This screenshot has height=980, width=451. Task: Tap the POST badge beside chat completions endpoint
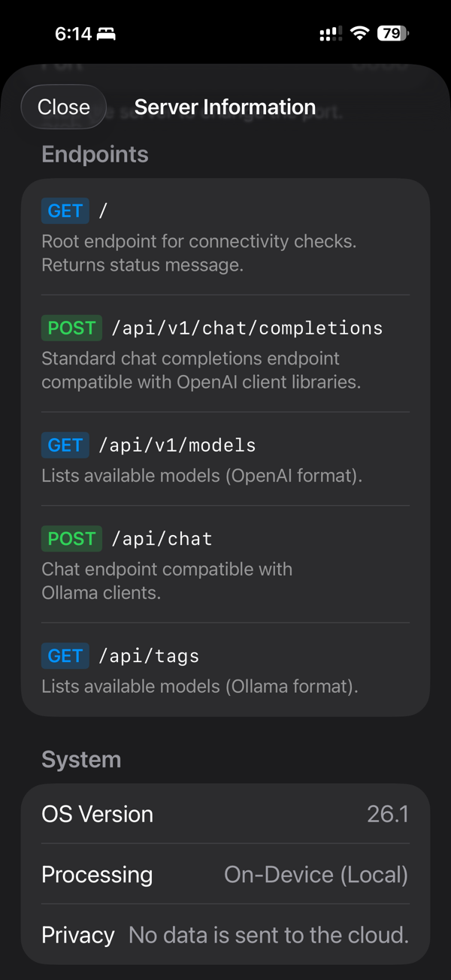click(x=71, y=328)
